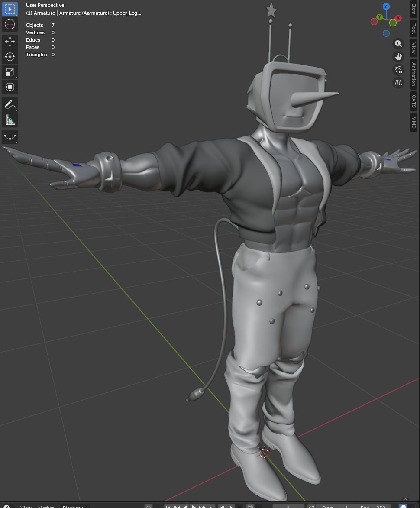Open the Tool sidebar tab
The image size is (420, 508).
point(414,29)
